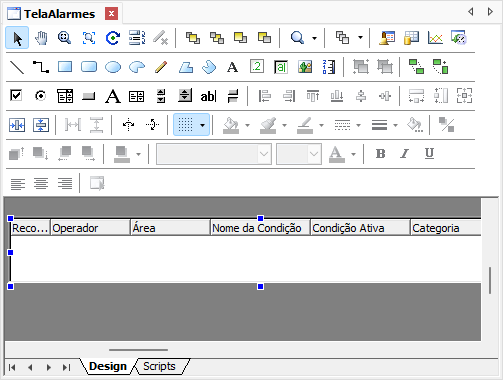503x380 pixels.
Task: Click the tabs scroll left arrow at top
Action: click(471, 12)
